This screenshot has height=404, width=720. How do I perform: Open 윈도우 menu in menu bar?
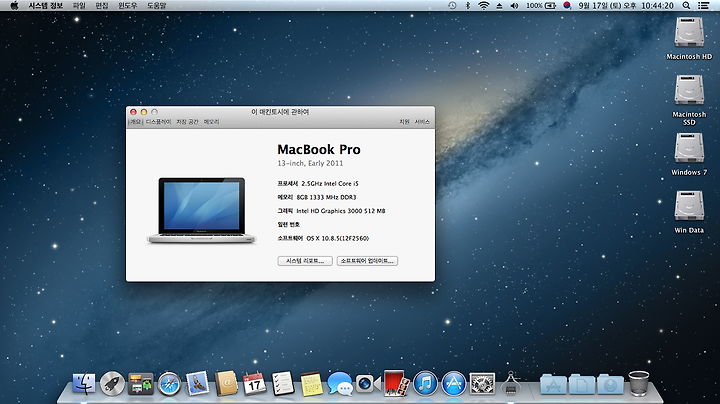[128, 6]
